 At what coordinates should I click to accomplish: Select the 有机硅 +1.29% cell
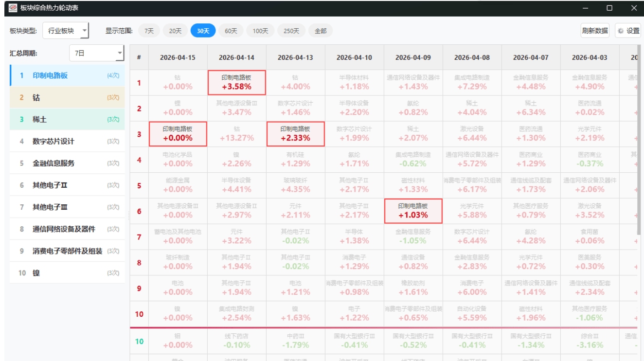[x=296, y=160]
